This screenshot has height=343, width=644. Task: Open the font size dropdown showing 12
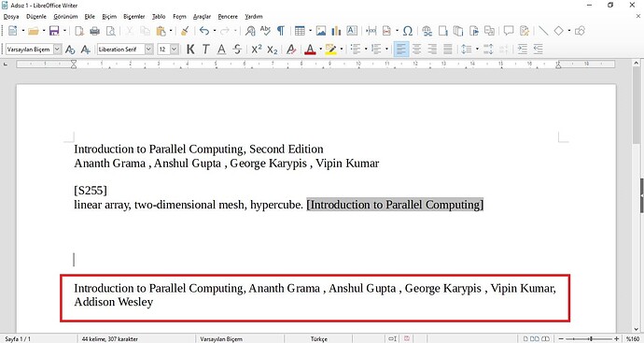point(175,50)
